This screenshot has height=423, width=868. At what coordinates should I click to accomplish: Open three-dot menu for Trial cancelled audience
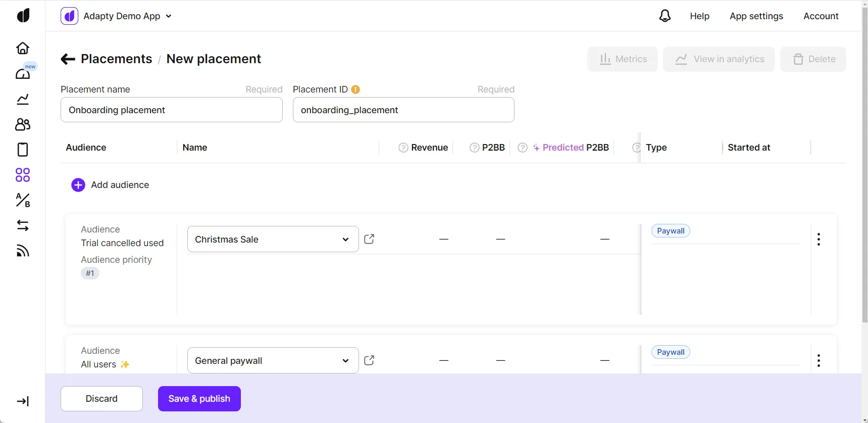pos(819,239)
